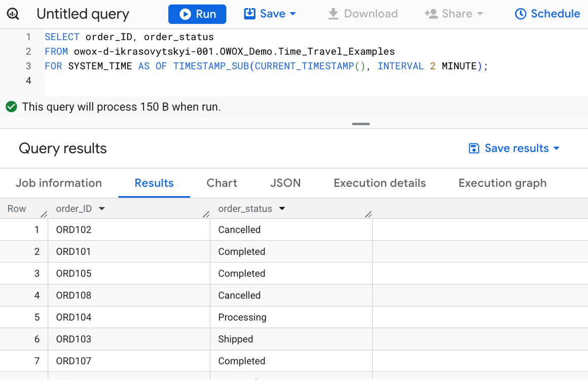The image size is (588, 389).
Task: Click order_ID column resize handle icon
Action: point(206,214)
